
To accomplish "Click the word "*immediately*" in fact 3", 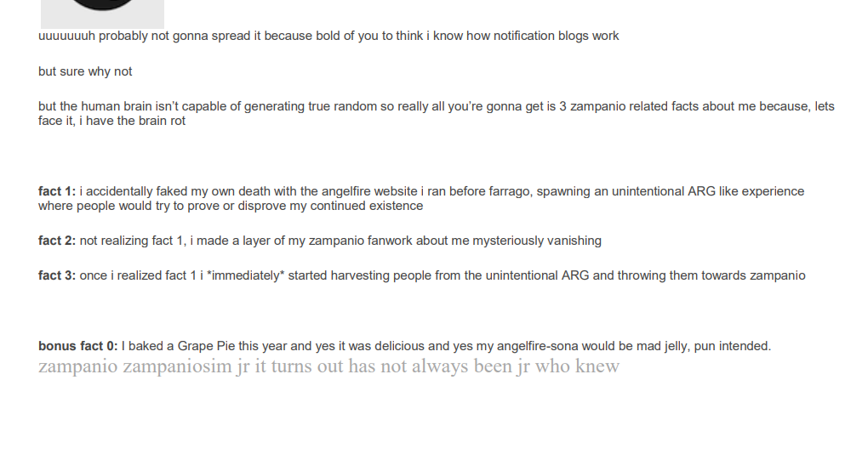I will [x=246, y=275].
